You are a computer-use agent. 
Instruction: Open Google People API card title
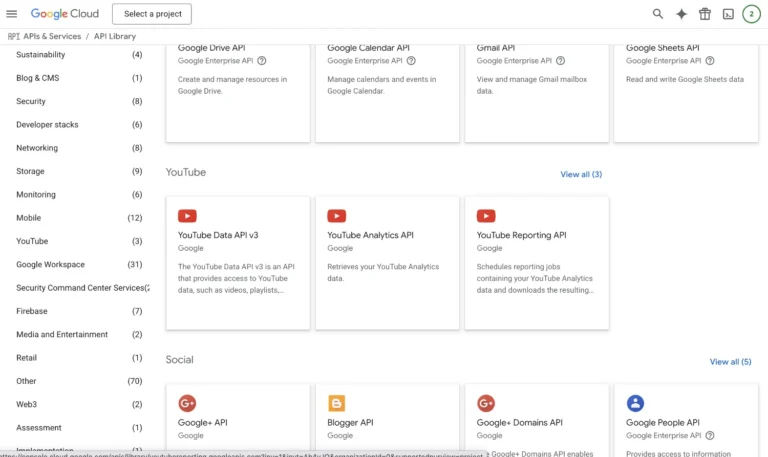663,423
